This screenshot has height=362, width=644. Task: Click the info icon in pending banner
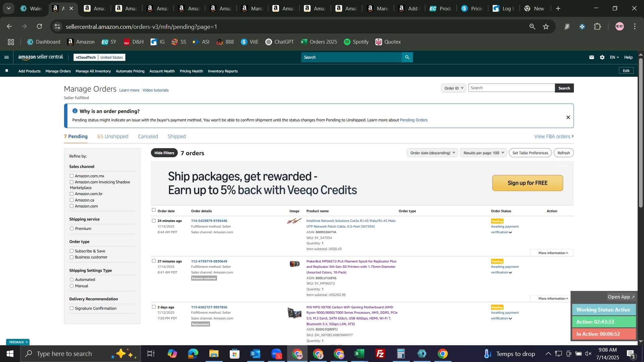(x=75, y=111)
